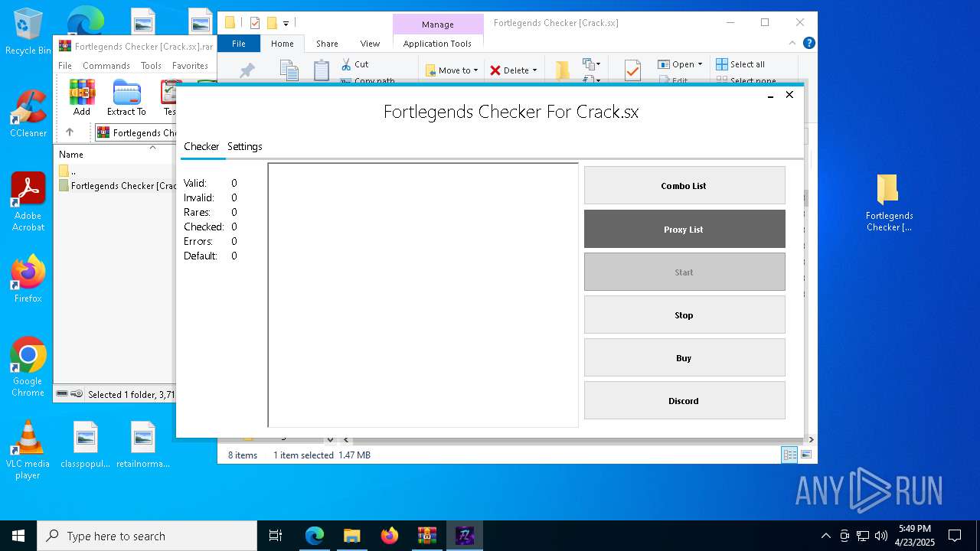
Task: Click the New folder icon
Action: [563, 70]
